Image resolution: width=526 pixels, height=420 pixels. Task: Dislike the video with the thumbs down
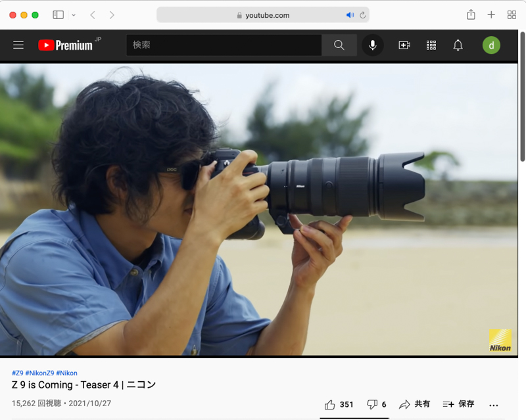coord(372,405)
